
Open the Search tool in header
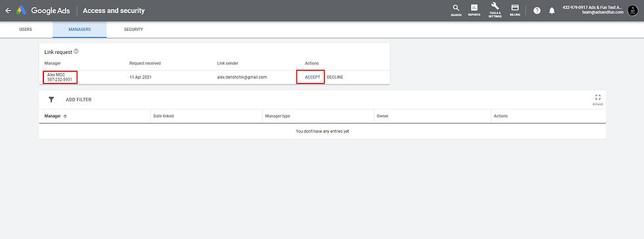click(456, 11)
